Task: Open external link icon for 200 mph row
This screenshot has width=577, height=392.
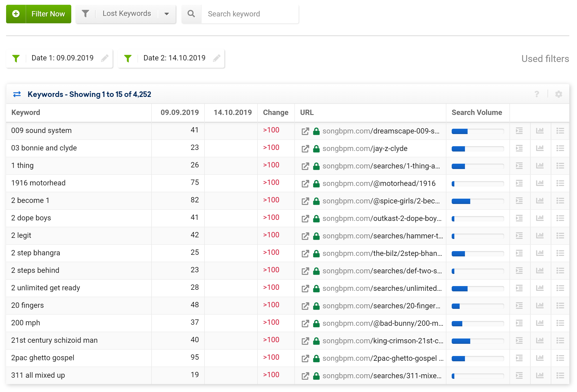Action: (305, 323)
